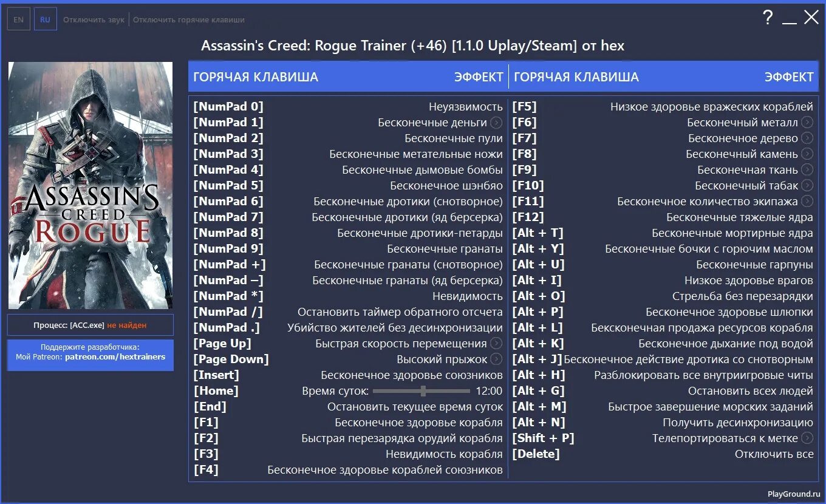Select the [Insert] hotkey label
The image size is (826, 504).
pyautogui.click(x=216, y=375)
